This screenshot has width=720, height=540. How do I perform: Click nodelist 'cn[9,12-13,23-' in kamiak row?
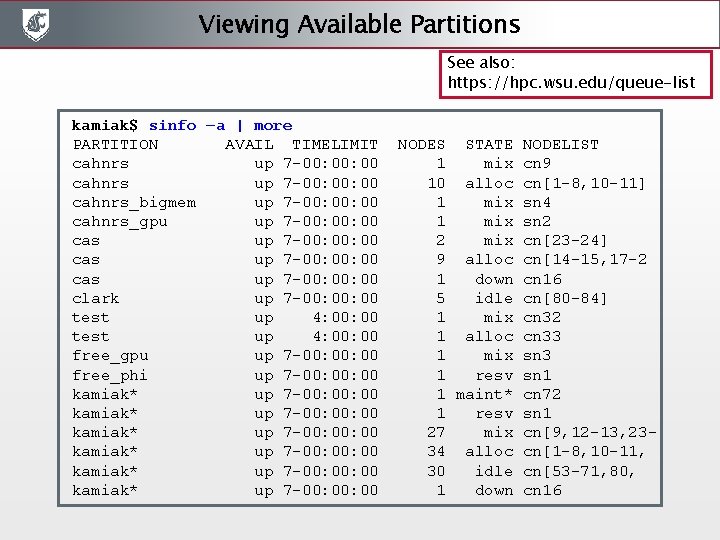click(590, 433)
